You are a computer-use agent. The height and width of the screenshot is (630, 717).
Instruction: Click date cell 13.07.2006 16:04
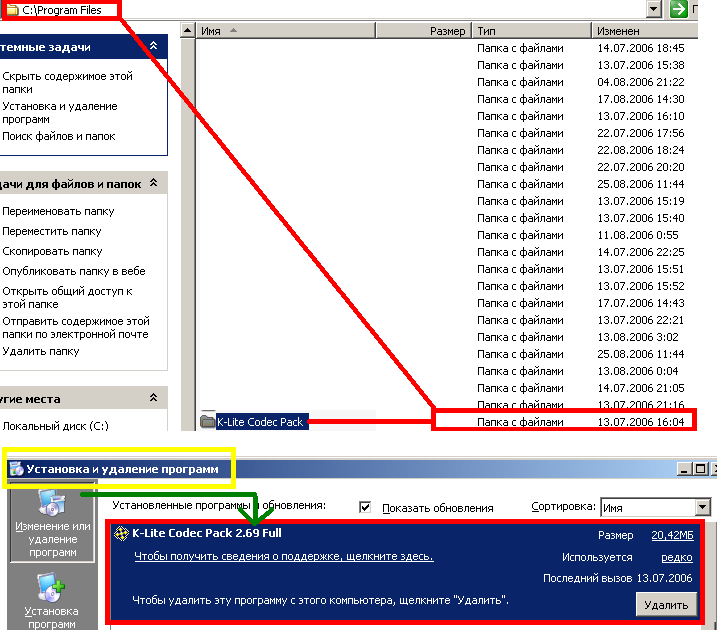[641, 422]
